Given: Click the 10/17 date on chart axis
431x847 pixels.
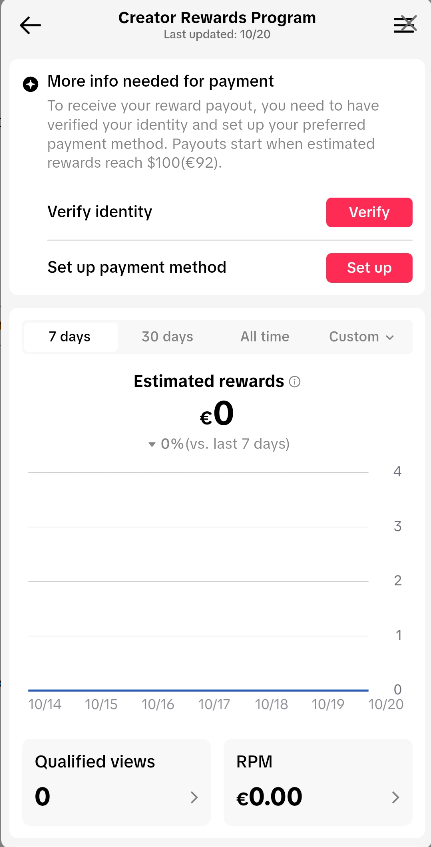Looking at the screenshot, I should pos(214,704).
